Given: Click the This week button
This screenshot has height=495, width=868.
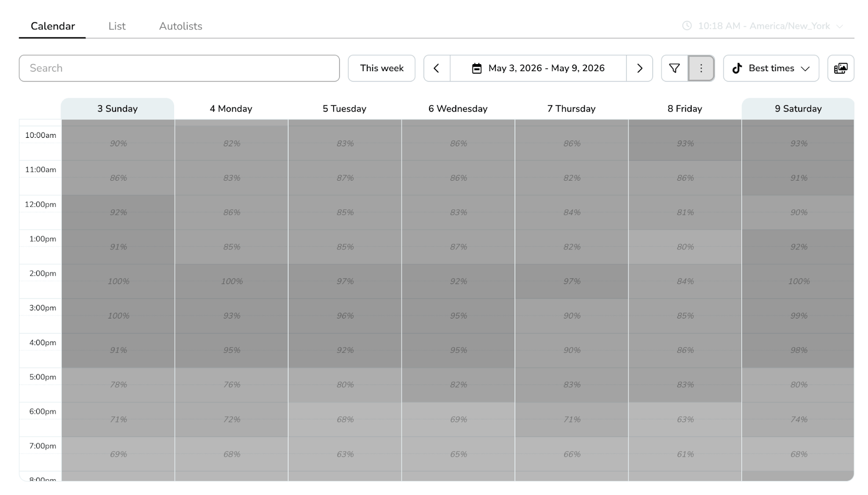Looking at the screenshot, I should coord(381,68).
